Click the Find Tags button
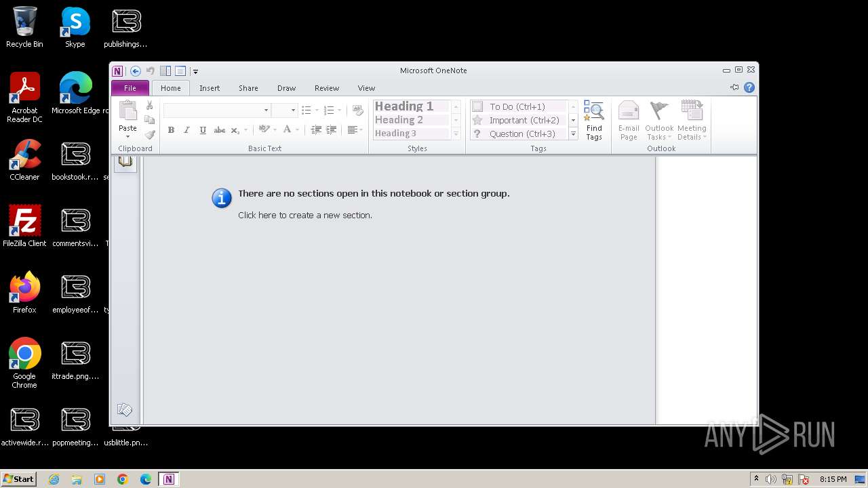Image resolution: width=868 pixels, height=488 pixels. [x=594, y=121]
